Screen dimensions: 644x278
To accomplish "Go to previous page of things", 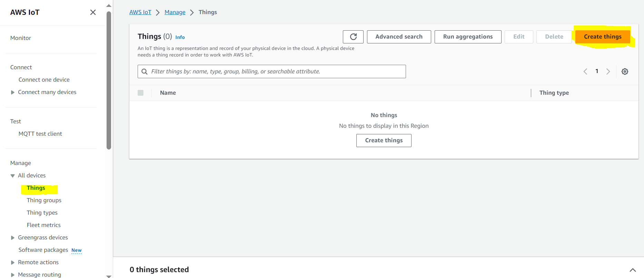I will pyautogui.click(x=585, y=72).
